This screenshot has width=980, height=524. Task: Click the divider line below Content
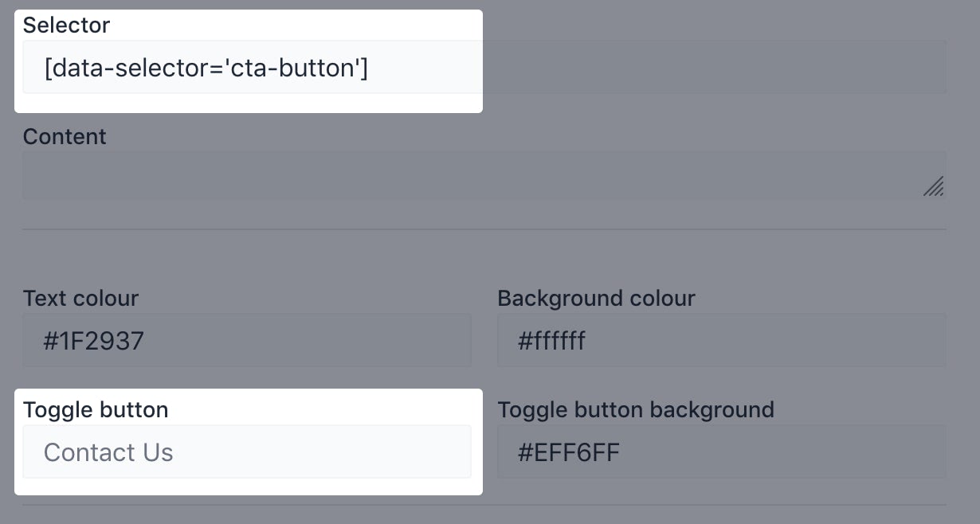click(x=484, y=230)
